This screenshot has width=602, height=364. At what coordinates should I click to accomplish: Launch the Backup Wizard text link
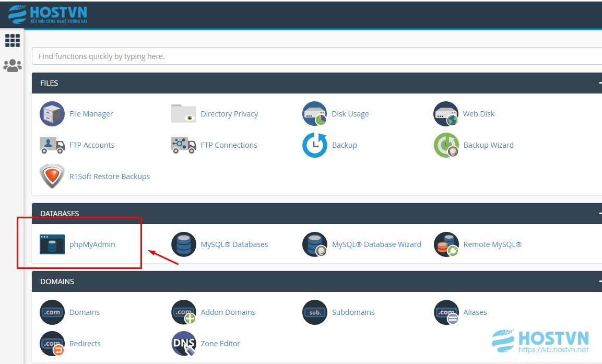[x=488, y=145]
